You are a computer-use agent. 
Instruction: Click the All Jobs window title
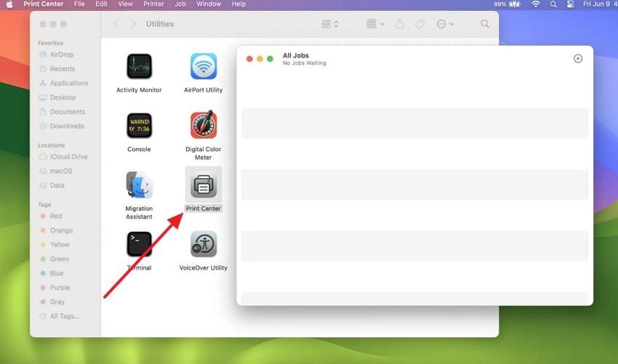click(x=296, y=55)
